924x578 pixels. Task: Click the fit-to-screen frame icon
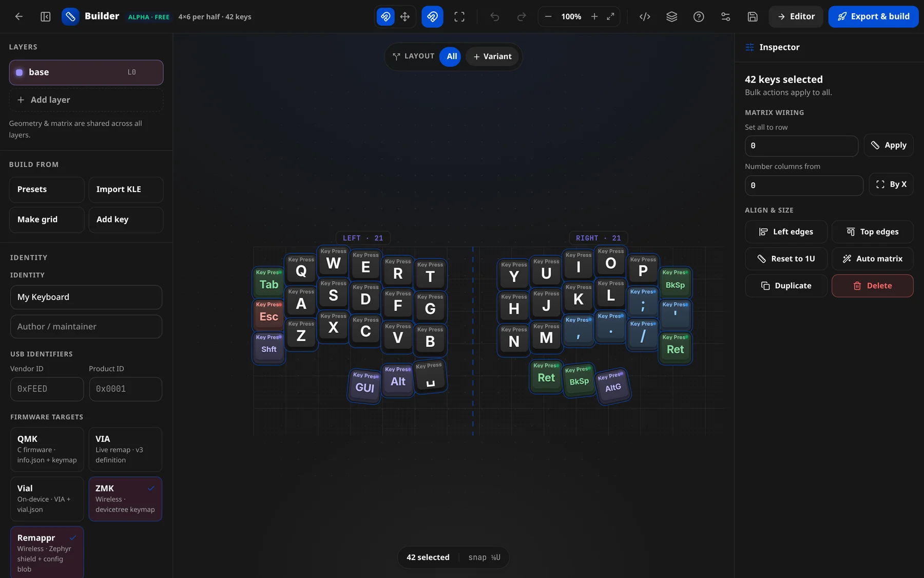click(x=459, y=16)
